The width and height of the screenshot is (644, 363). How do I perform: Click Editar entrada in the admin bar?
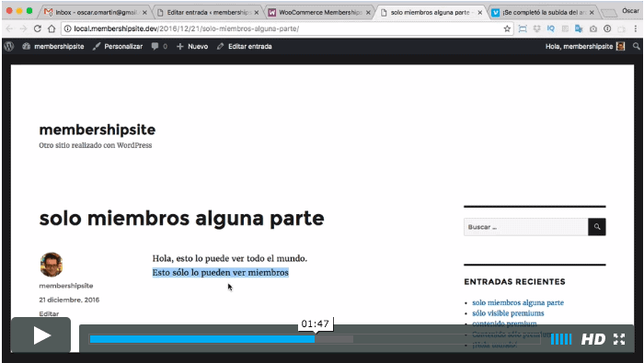[x=245, y=46]
